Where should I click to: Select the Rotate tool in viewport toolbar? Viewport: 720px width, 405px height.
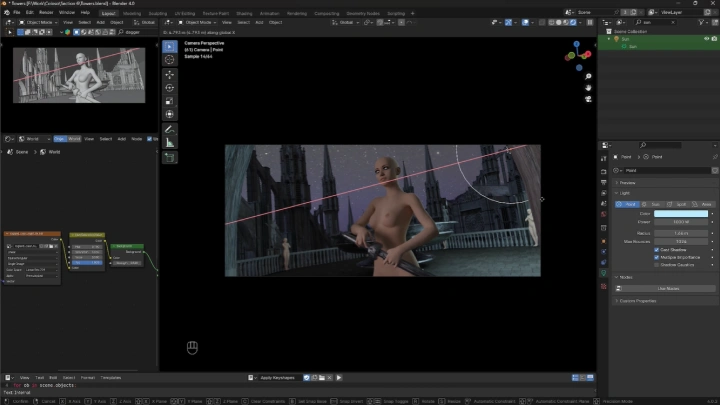[169, 88]
